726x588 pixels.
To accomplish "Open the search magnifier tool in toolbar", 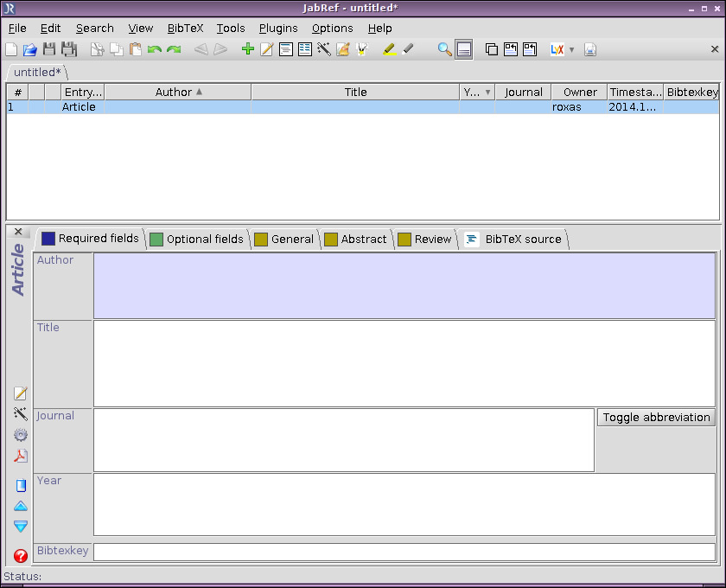I will (444, 49).
